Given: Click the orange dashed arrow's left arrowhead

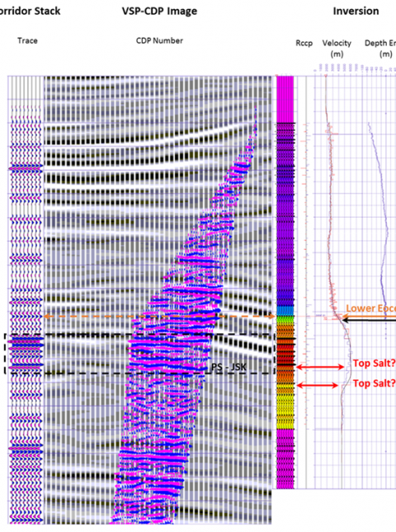Looking at the screenshot, I should click(48, 316).
